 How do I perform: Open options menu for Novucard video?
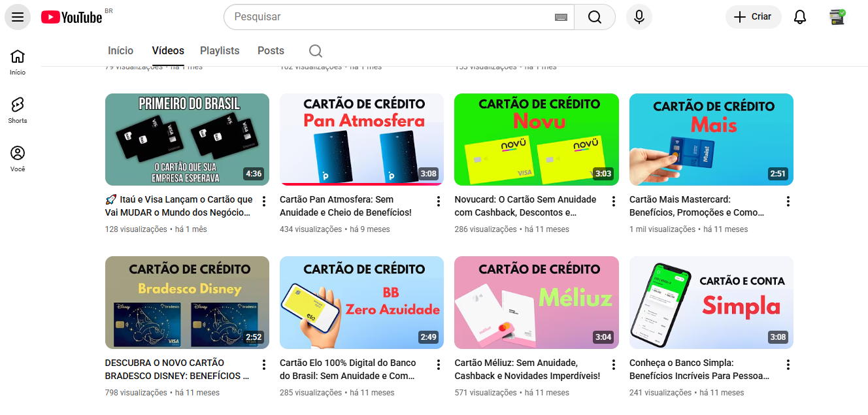coord(614,201)
